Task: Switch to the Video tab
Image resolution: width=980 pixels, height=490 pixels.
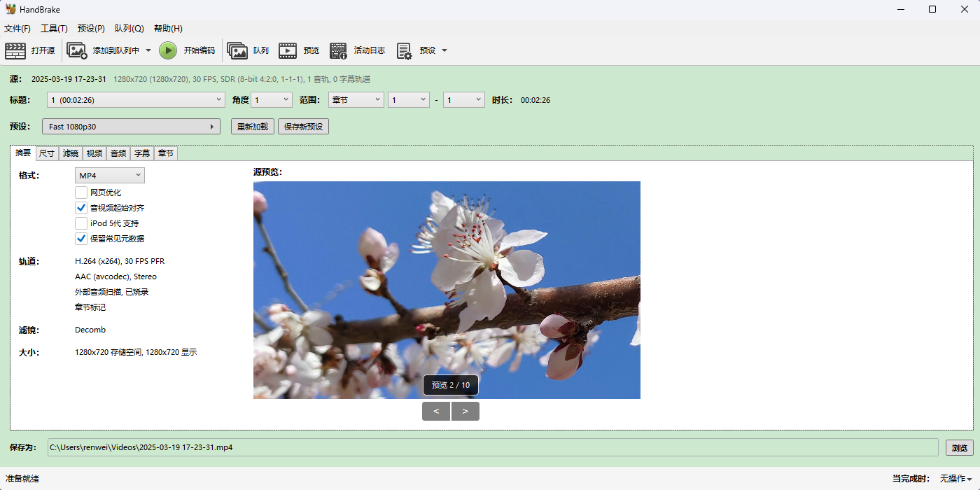Action: (x=94, y=153)
